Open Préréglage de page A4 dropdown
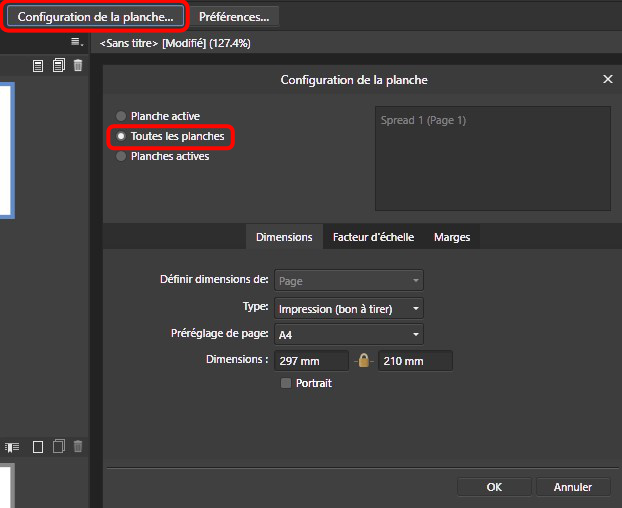 coord(349,335)
